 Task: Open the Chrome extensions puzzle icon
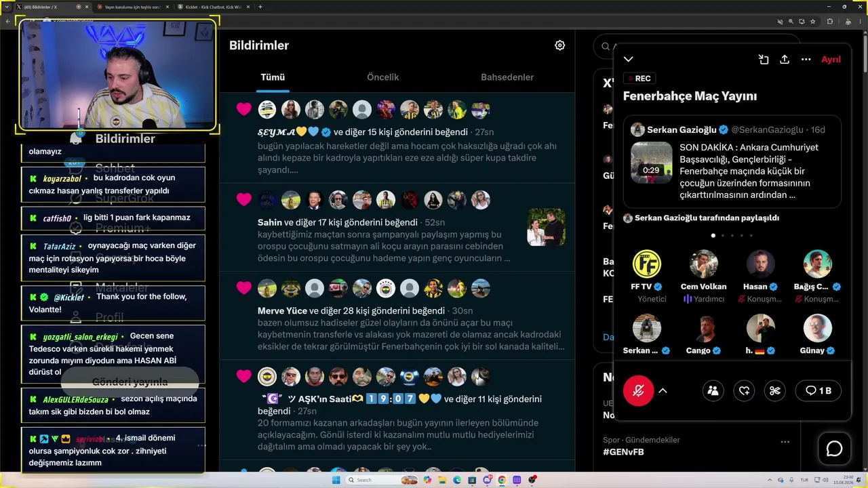(829, 22)
